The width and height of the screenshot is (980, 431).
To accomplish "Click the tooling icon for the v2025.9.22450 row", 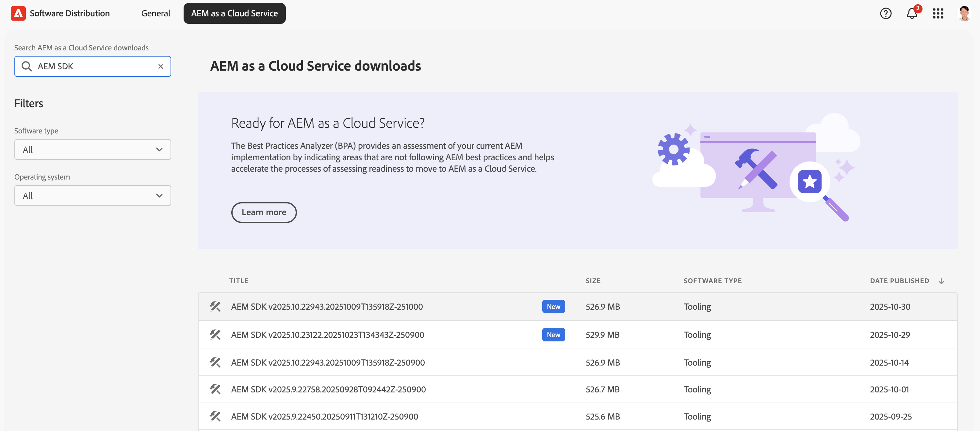I will 215,416.
